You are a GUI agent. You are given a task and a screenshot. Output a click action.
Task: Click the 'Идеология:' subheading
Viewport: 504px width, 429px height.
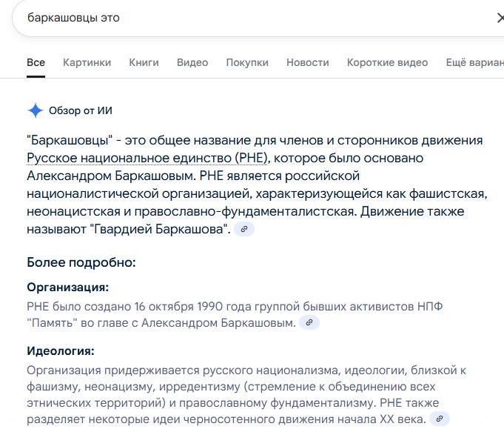click(x=61, y=350)
